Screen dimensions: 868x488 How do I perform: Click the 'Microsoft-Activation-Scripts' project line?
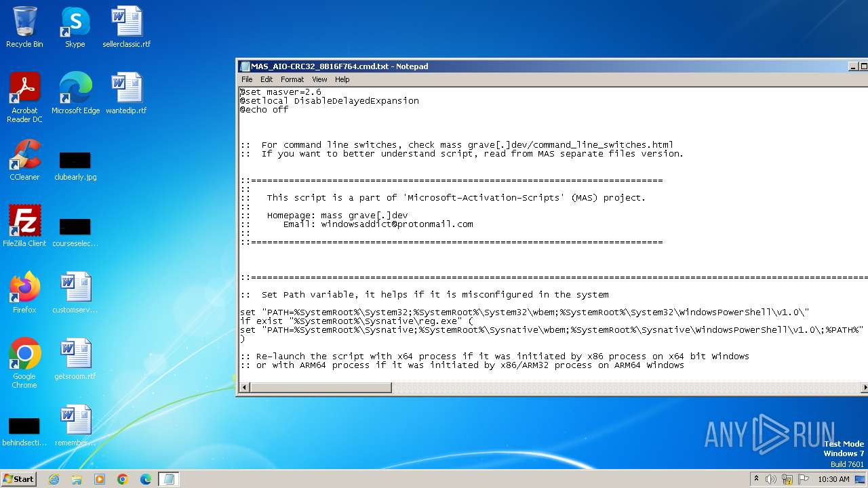pyautogui.click(x=443, y=197)
